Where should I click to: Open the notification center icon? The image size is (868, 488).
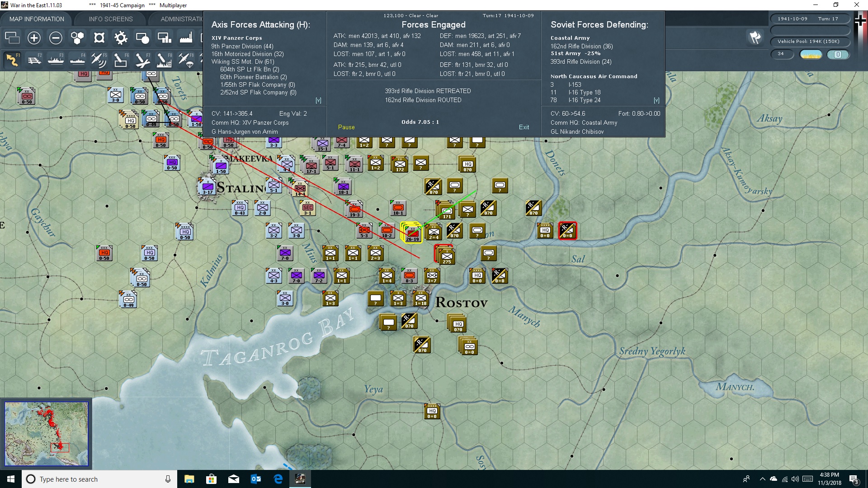854,479
